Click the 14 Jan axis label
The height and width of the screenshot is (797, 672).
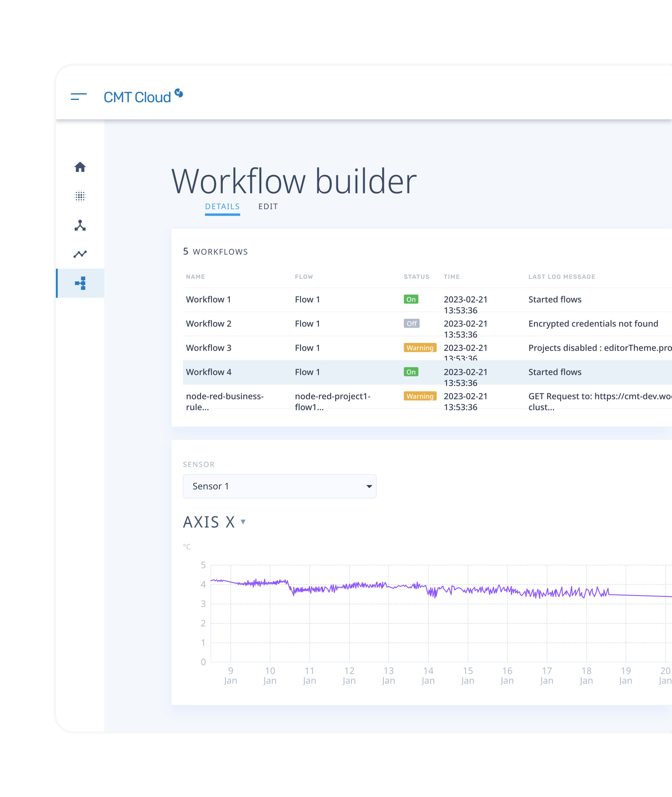tap(428, 676)
